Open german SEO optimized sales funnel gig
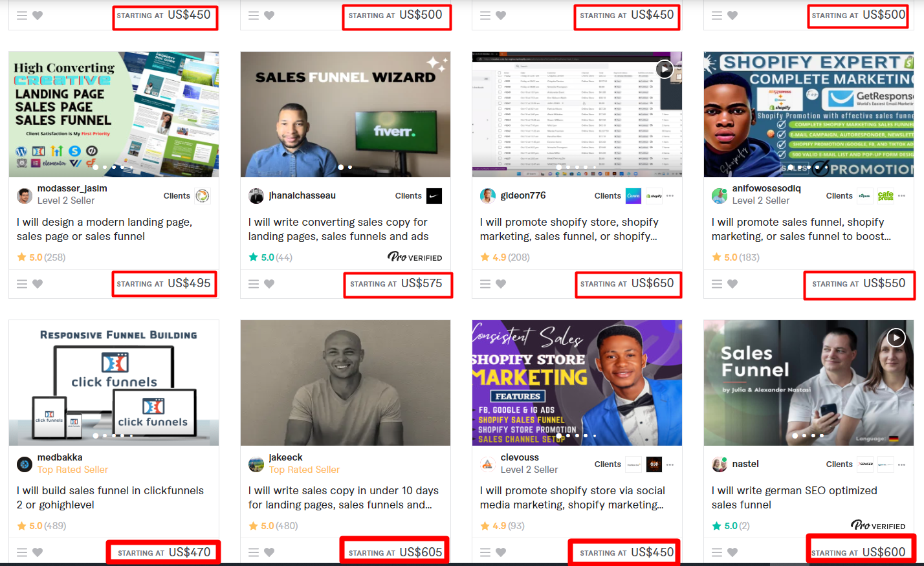The image size is (924, 566). click(795, 497)
